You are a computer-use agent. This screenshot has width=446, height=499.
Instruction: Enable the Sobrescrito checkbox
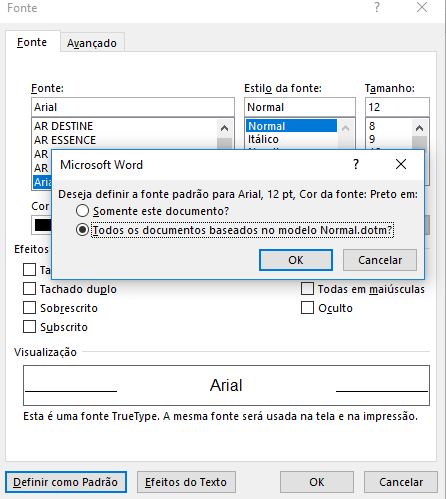[29, 308]
